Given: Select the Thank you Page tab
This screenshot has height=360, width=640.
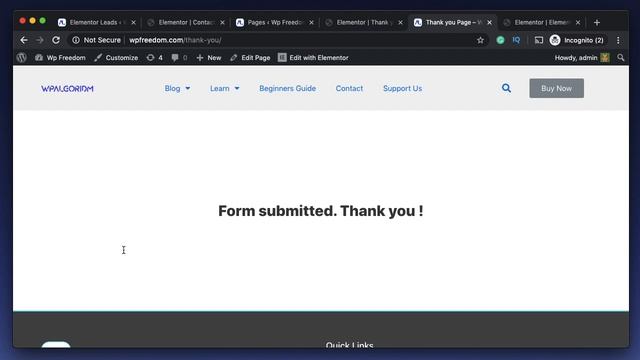Looking at the screenshot, I should pos(453,22).
